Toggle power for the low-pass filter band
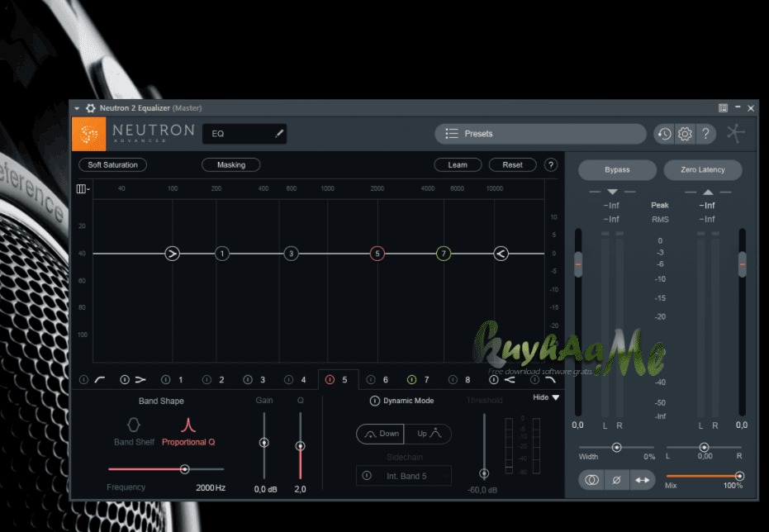The height and width of the screenshot is (532, 769). click(534, 379)
